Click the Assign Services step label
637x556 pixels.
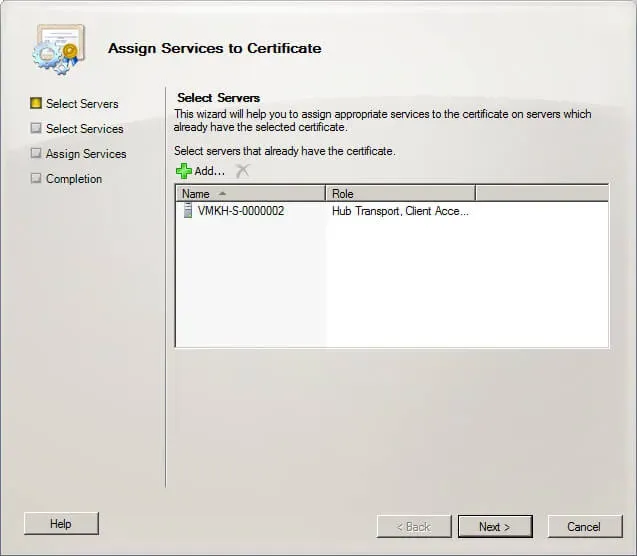pyautogui.click(x=86, y=154)
